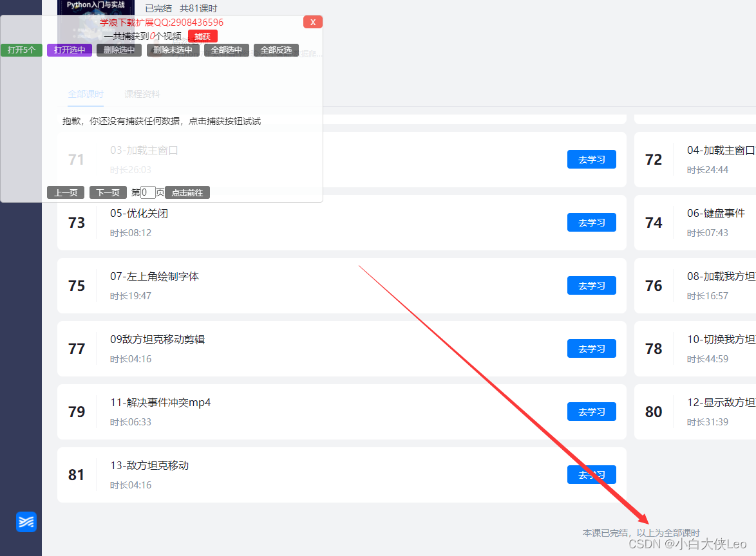Viewport: 756px width, 556px height.
Task: Click the red 捕获 capture button
Action: coord(203,36)
